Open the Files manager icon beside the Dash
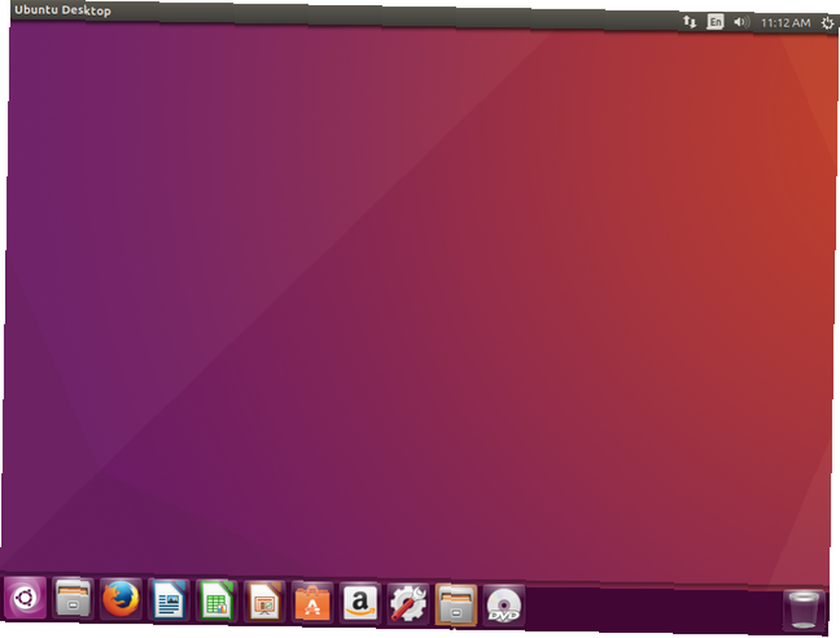840x638 pixels. coord(72,598)
